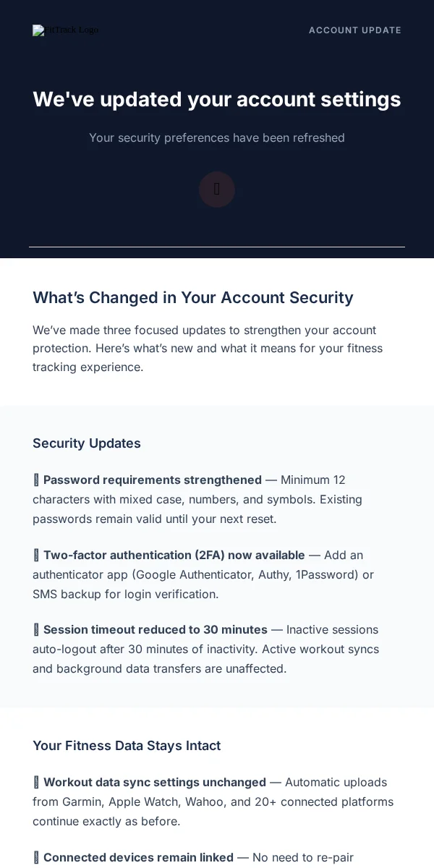
Task: Click the FitTrack logo image
Action: point(65,30)
